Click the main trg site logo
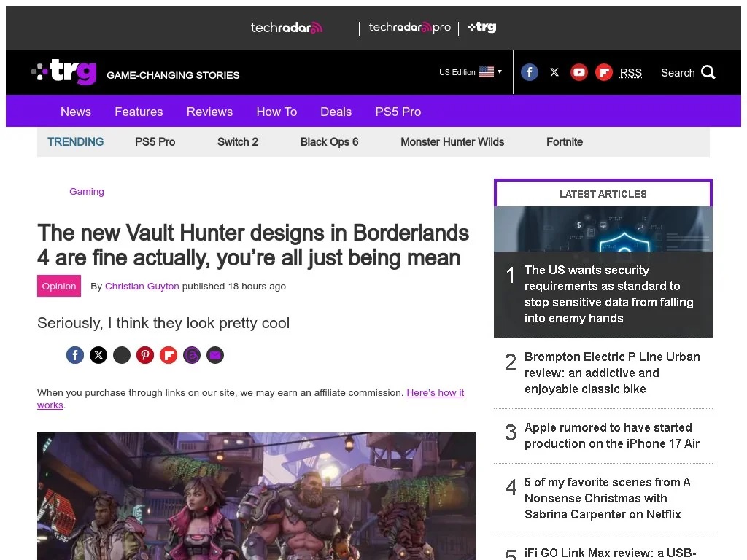 (64, 72)
